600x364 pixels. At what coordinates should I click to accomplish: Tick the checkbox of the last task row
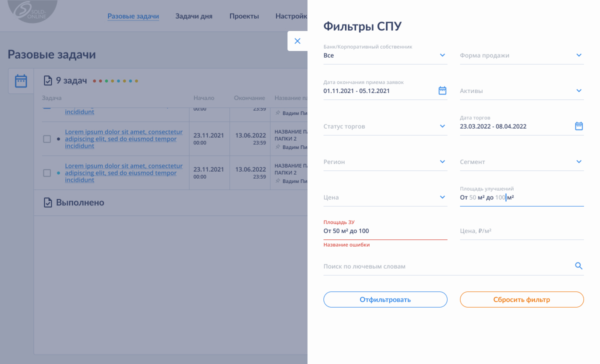(x=47, y=173)
